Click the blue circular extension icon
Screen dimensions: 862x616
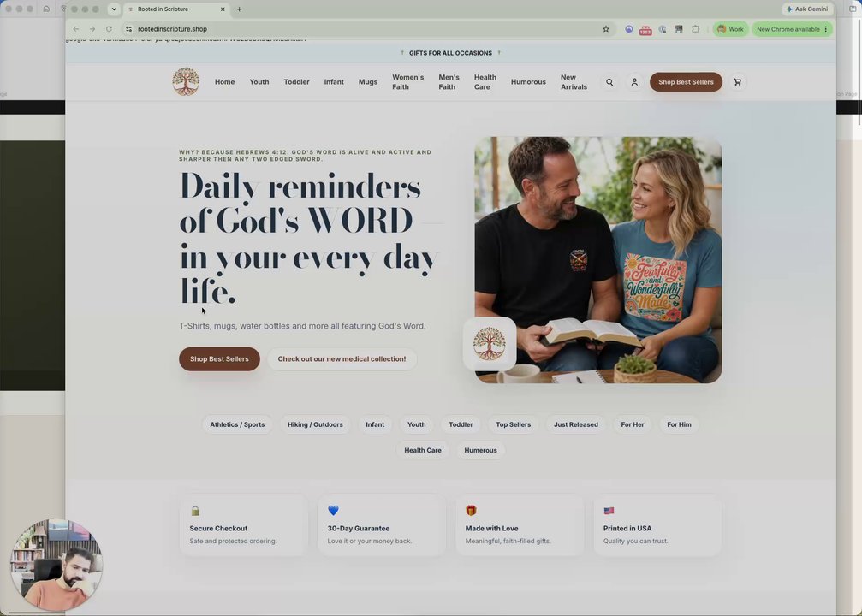click(629, 29)
